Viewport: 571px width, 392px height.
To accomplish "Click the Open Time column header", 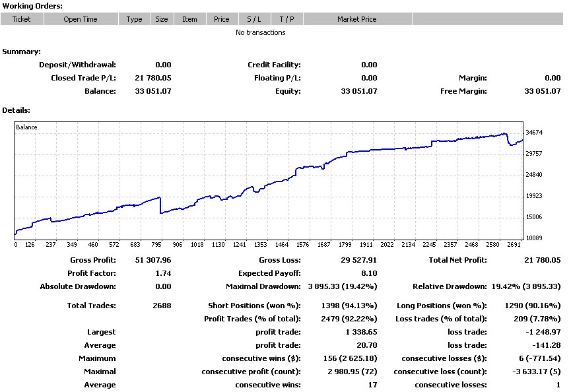I will [x=81, y=19].
